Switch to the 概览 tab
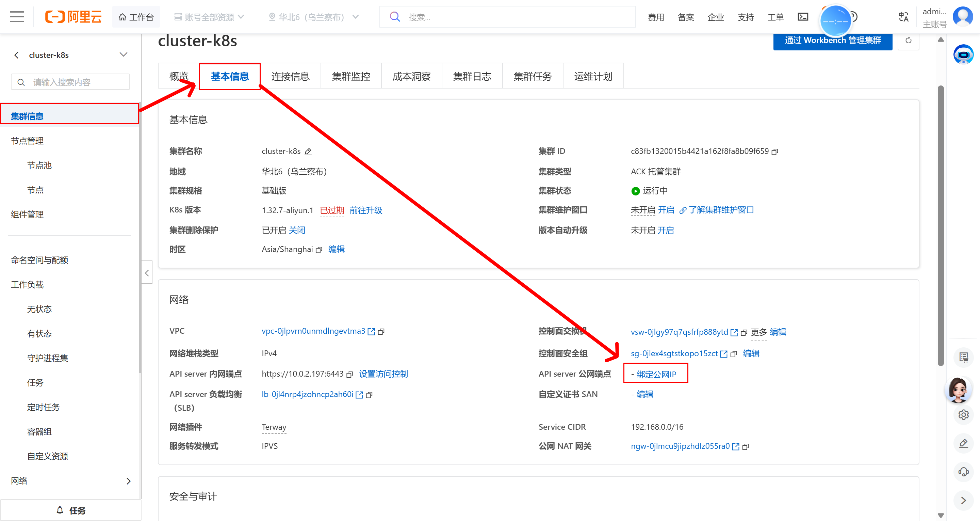980x521 pixels. tap(179, 76)
